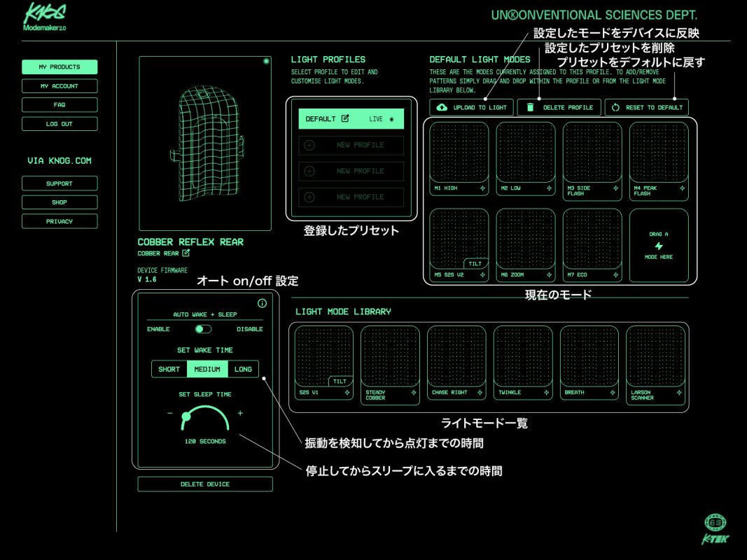Click the DELETE DEVICE button

click(205, 484)
